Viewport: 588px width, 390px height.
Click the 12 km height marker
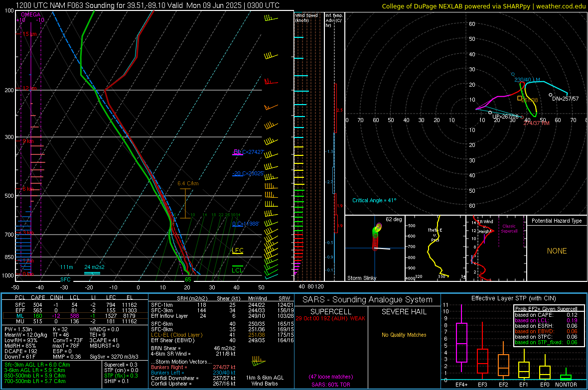(x=29, y=88)
